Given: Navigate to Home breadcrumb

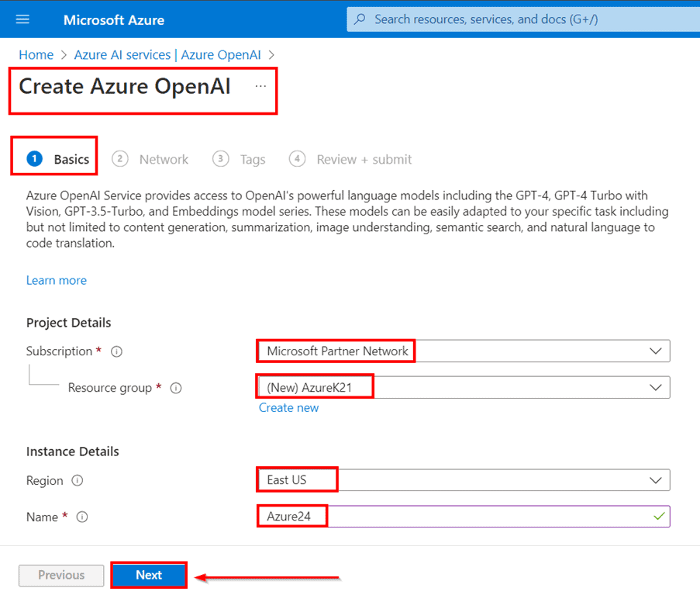Looking at the screenshot, I should (x=36, y=55).
